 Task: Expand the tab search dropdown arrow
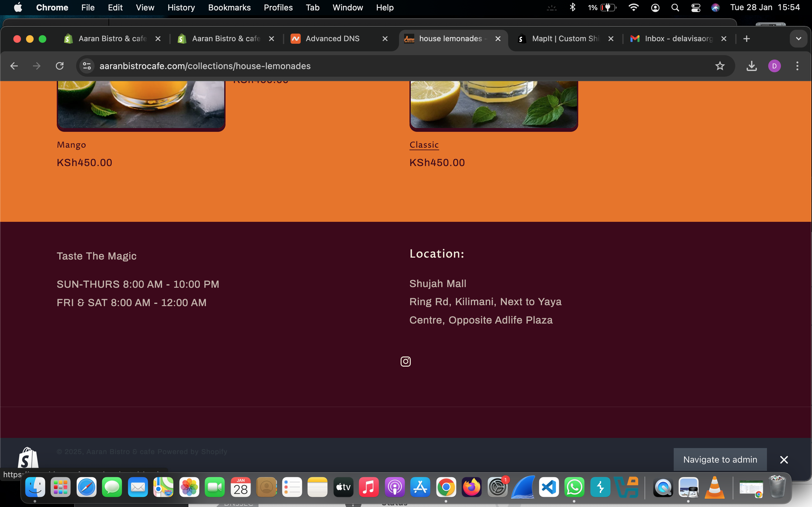pos(798,39)
